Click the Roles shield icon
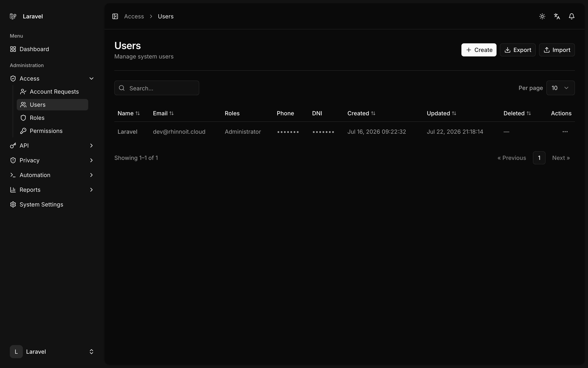Screen dimensions: 588x368 tap(23, 118)
